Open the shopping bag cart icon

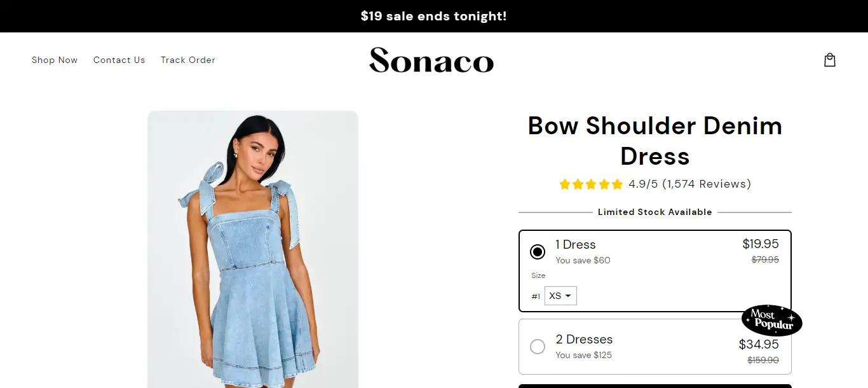[x=829, y=60]
